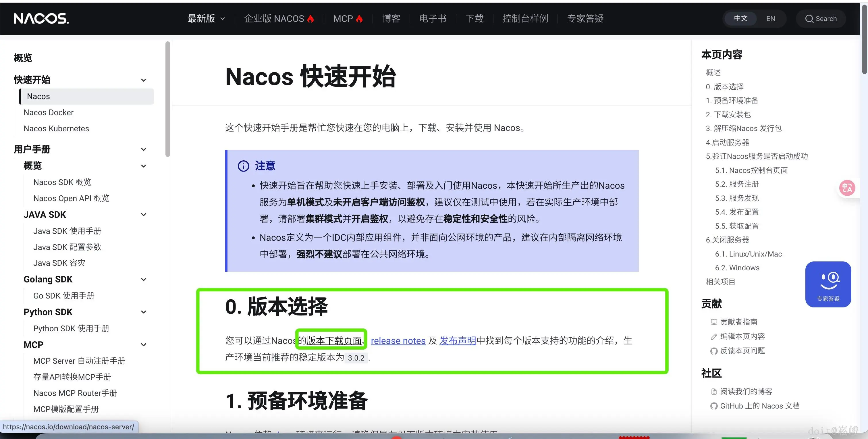This screenshot has width=868, height=439.
Task: Collapse the 快速开始 section
Action: 144,80
